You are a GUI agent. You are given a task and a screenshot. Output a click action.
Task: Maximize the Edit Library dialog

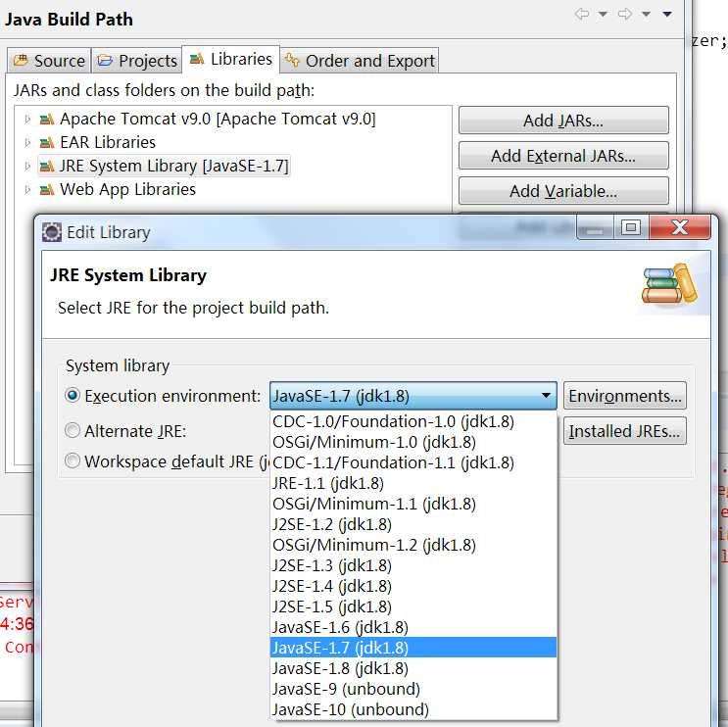tap(631, 227)
